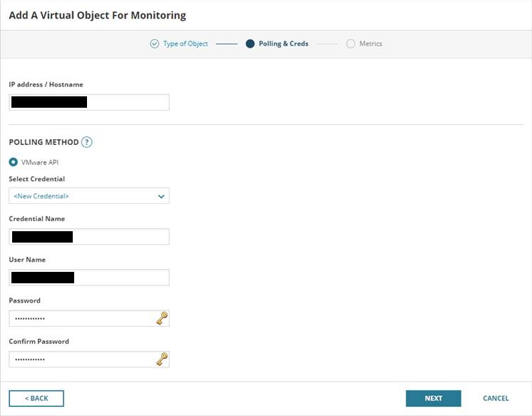Select the Polling & Creds step label
This screenshot has width=532, height=416.
pyautogui.click(x=283, y=44)
